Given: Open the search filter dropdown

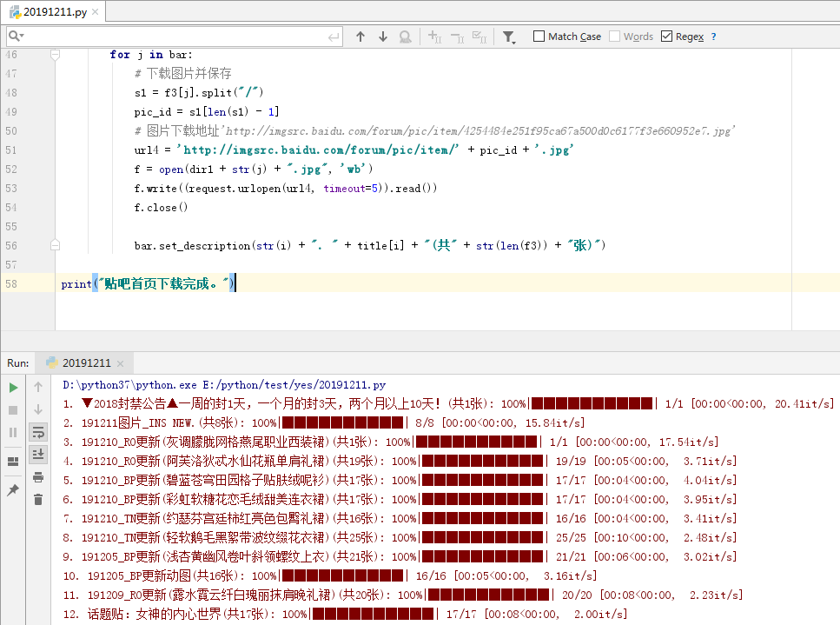Looking at the screenshot, I should (507, 36).
